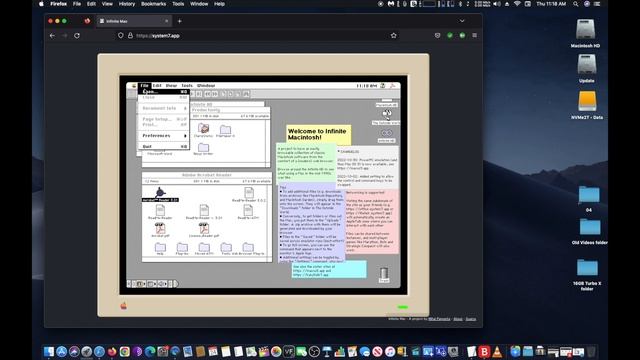Click the Acrobat icon in emulated menu bar
640x360 pixels.
click(393, 86)
